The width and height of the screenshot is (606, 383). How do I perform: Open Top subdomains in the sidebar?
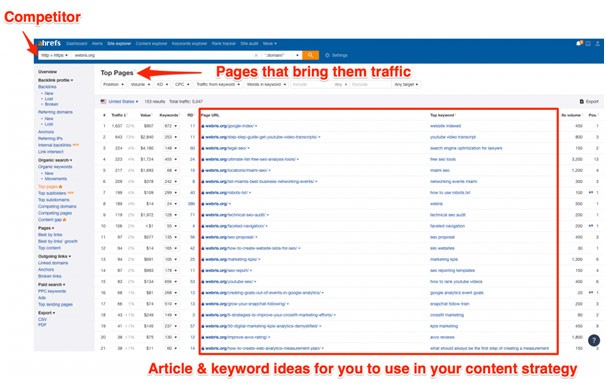(53, 200)
